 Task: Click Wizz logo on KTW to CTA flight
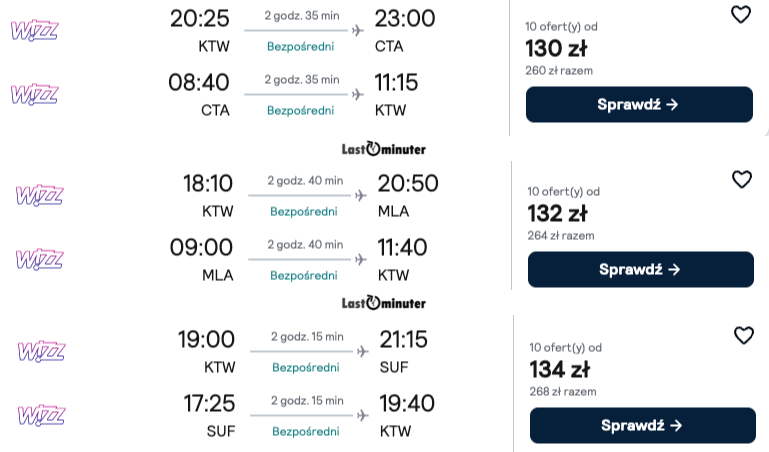tap(34, 30)
